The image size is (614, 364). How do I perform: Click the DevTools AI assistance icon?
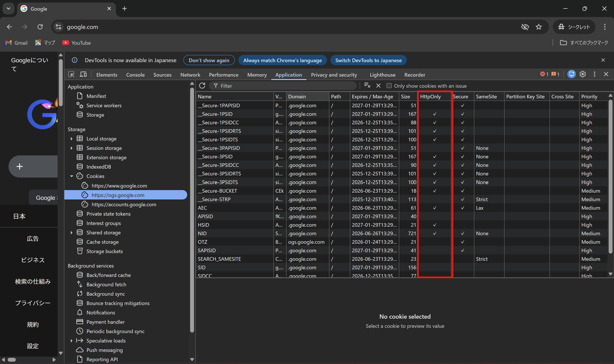(571, 74)
